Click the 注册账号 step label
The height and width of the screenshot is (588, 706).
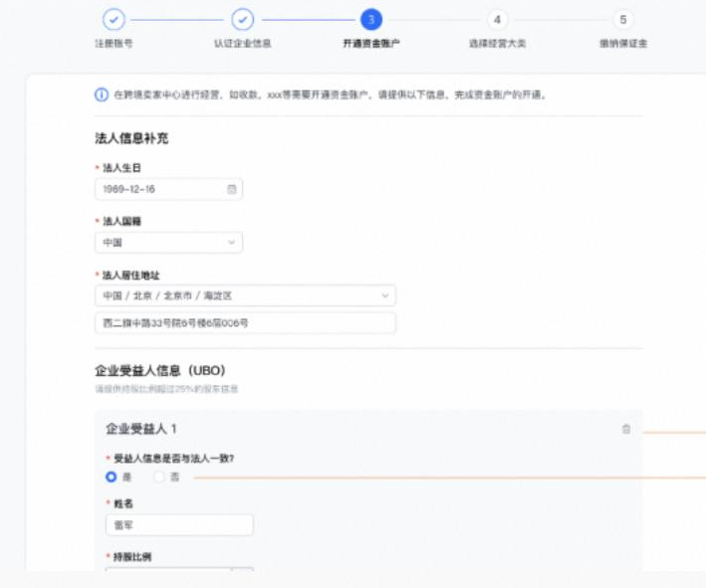pos(115,44)
